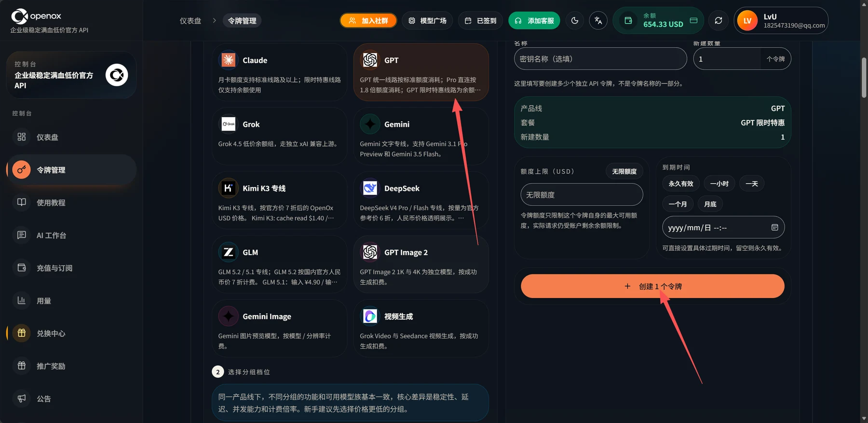
Task: Choose the DeepSeek product card
Action: (x=421, y=200)
